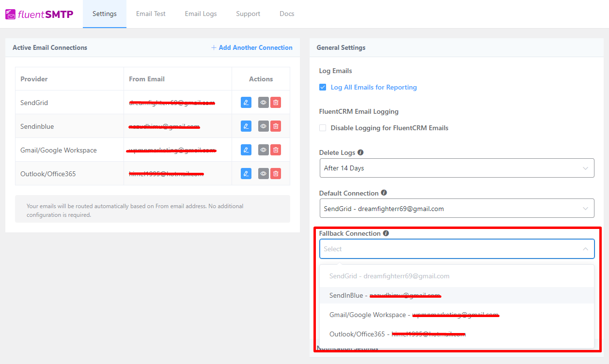Viewport: 609px width, 364px height.
Task: Delete the Sendinblue connection
Action: point(276,126)
